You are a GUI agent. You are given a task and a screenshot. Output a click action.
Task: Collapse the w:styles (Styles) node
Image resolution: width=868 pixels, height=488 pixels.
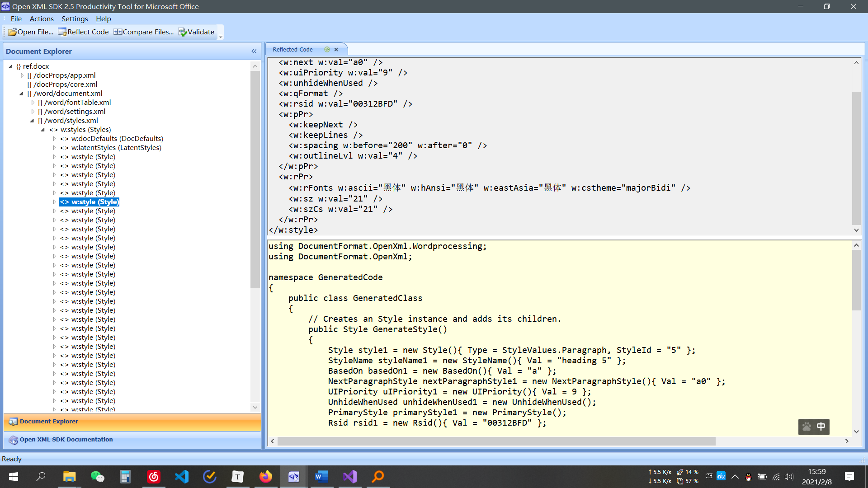(x=43, y=130)
